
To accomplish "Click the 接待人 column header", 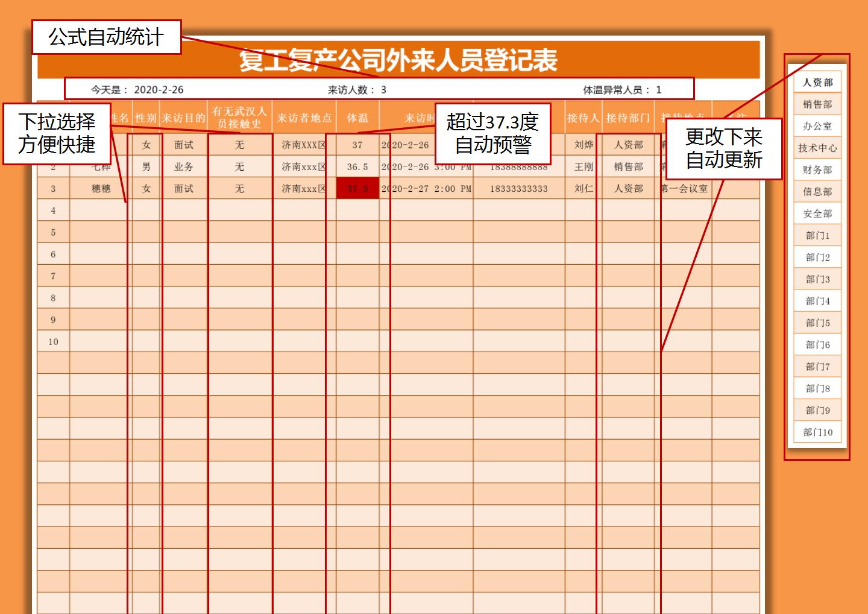I will [583, 118].
